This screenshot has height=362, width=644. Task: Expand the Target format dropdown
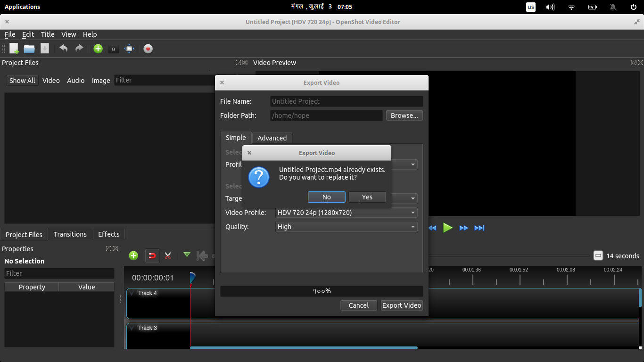coord(412,198)
